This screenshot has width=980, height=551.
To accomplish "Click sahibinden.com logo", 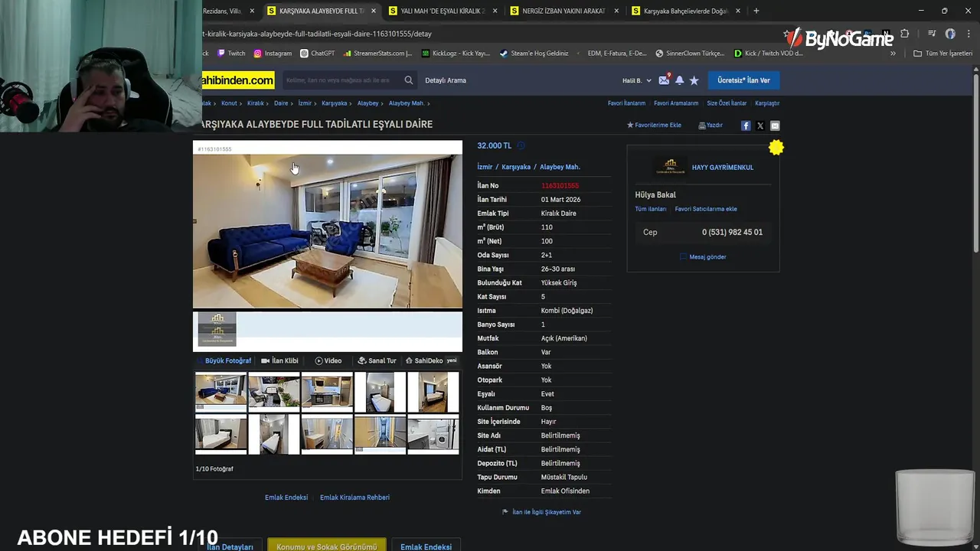I will 237,80.
